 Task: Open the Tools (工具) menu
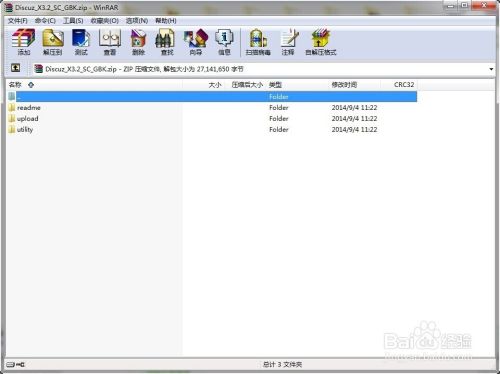click(x=73, y=21)
